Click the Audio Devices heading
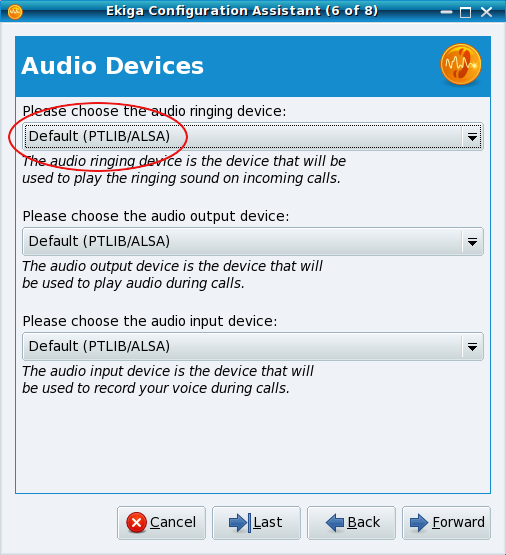The image size is (506, 555). click(x=113, y=66)
